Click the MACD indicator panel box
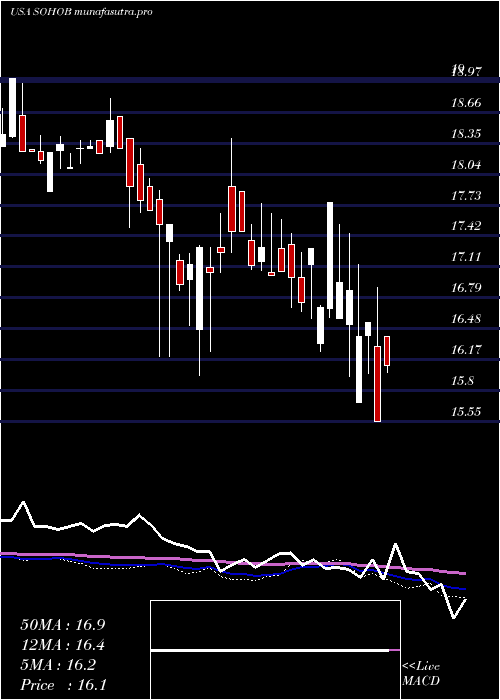This screenshot has height=700, width=500. point(275,650)
